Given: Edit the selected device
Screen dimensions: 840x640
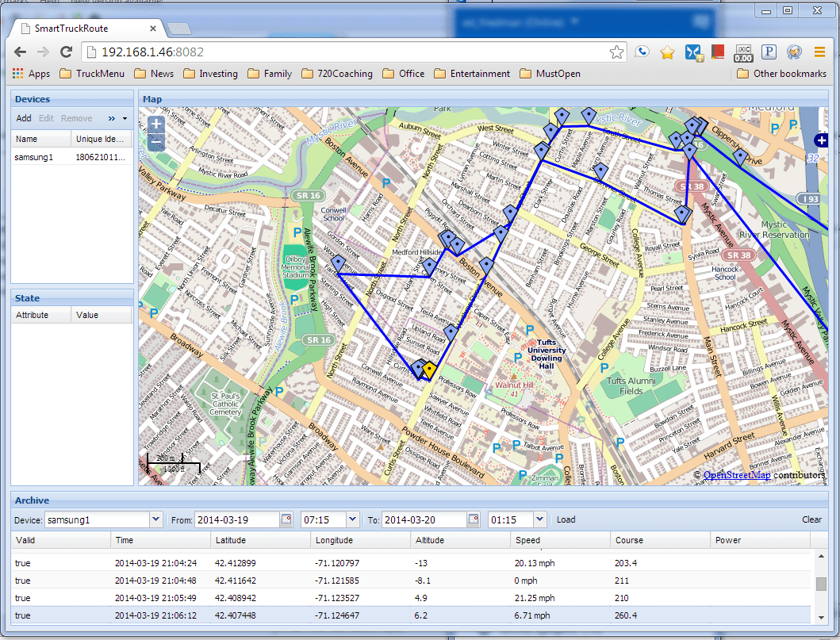Looking at the screenshot, I should [x=46, y=118].
